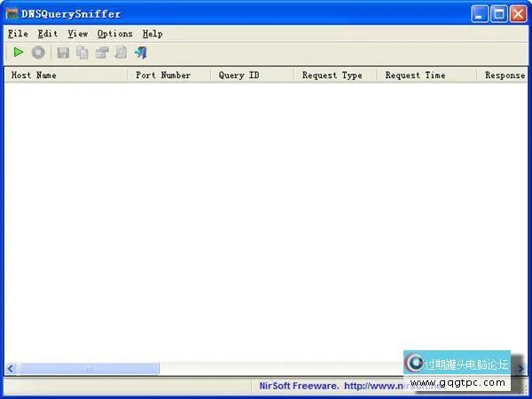532x399 pixels.
Task: Close the DNSQuerySniffer window
Action: [x=518, y=14]
